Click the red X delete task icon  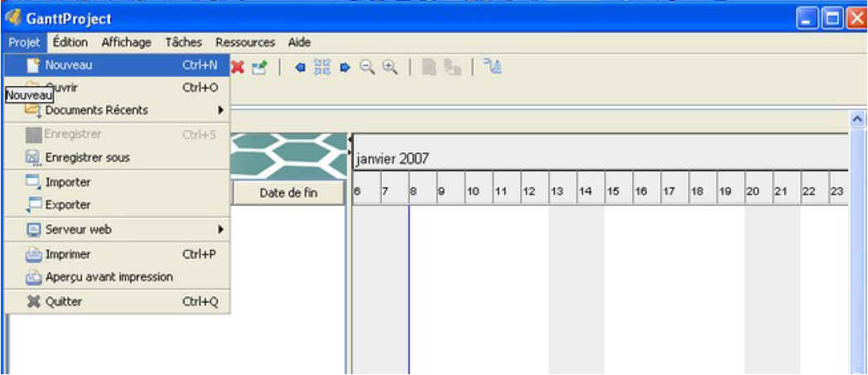coord(238,67)
